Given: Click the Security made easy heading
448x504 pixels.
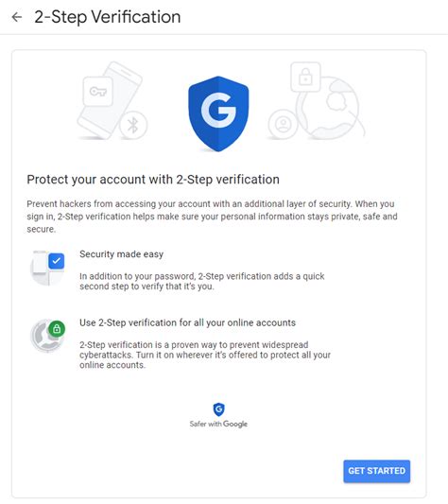Looking at the screenshot, I should (122, 254).
